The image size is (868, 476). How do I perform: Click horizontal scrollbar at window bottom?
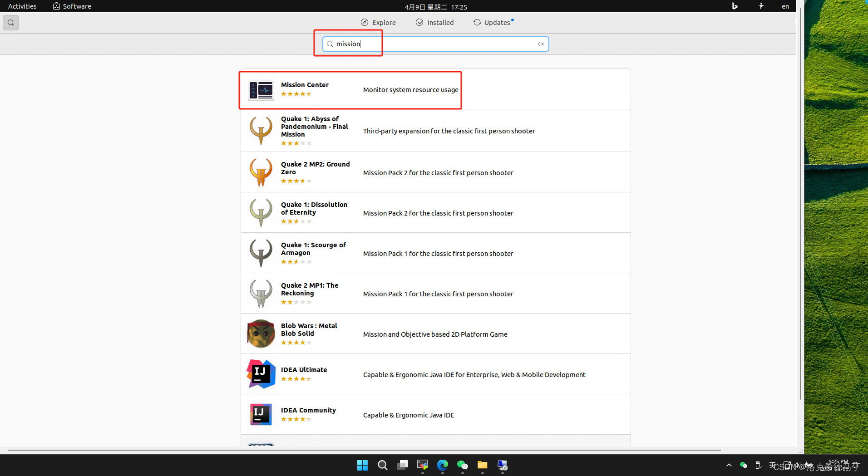click(364, 450)
